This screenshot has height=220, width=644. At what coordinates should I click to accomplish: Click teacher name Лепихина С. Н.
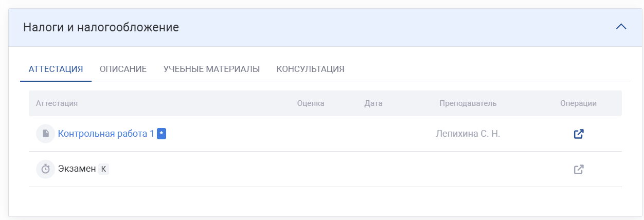pyautogui.click(x=468, y=134)
